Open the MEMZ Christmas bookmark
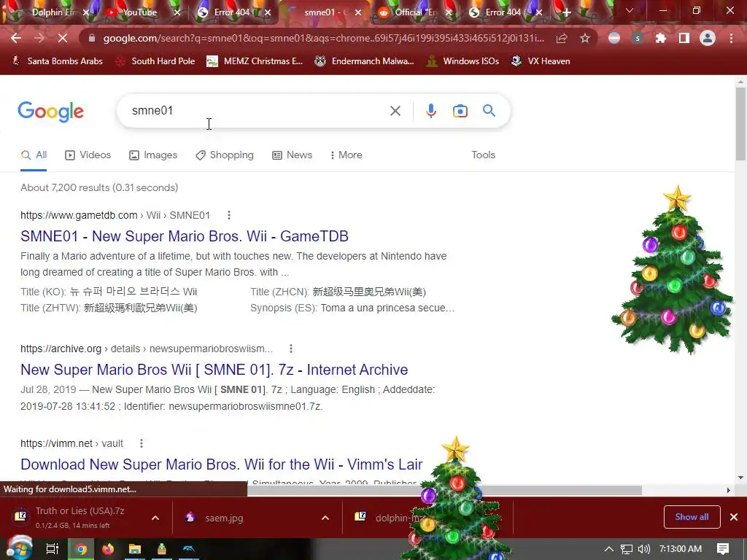The height and width of the screenshot is (560, 747). pos(255,61)
